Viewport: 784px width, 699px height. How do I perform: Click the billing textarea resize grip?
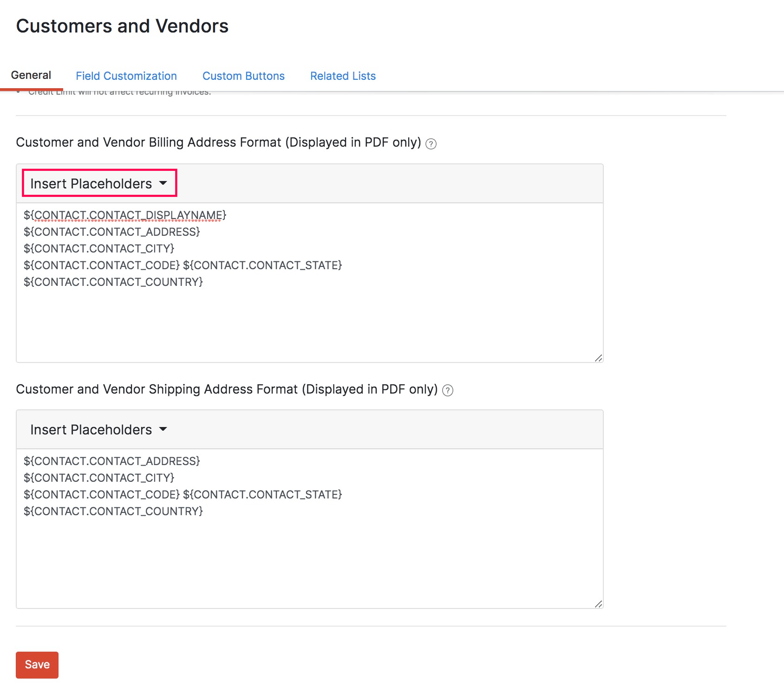(x=600, y=357)
